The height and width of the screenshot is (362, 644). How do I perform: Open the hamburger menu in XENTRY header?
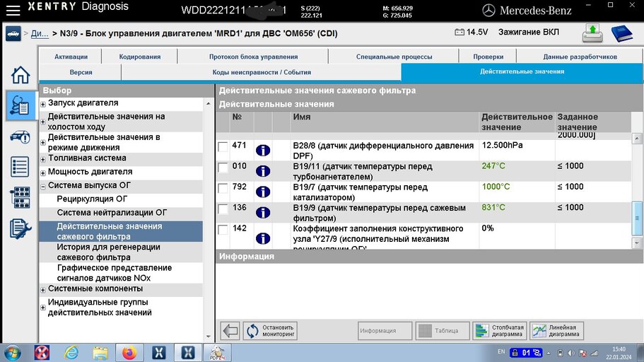(13, 10)
